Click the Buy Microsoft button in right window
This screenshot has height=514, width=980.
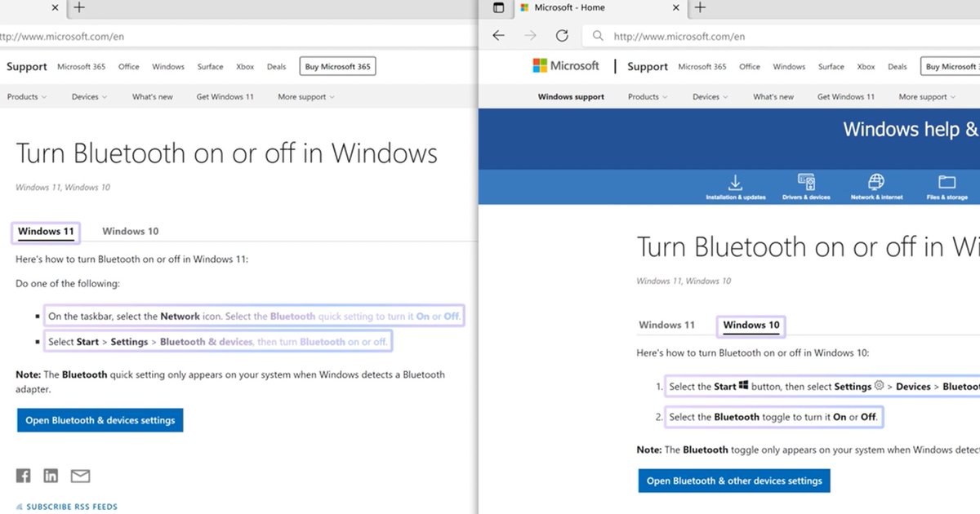point(951,67)
